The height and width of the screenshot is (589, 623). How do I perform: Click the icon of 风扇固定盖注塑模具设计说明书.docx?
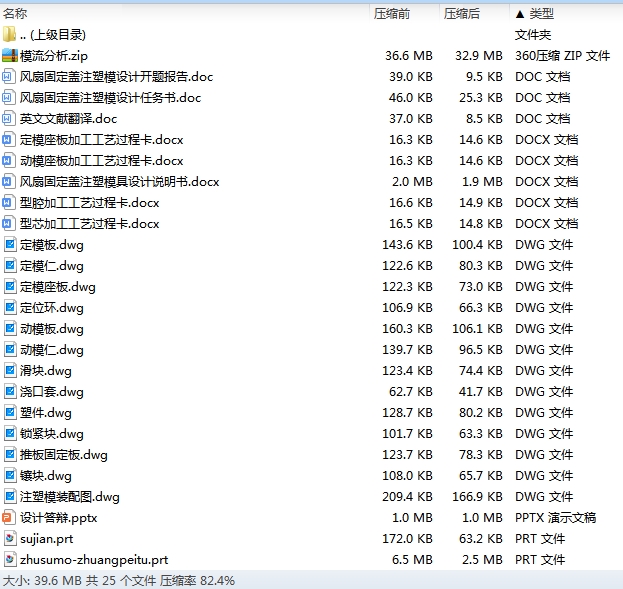click(8, 182)
